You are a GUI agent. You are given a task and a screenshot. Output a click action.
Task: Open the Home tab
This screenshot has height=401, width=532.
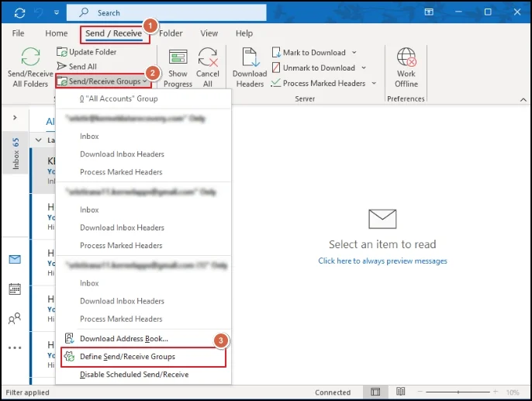(x=57, y=33)
